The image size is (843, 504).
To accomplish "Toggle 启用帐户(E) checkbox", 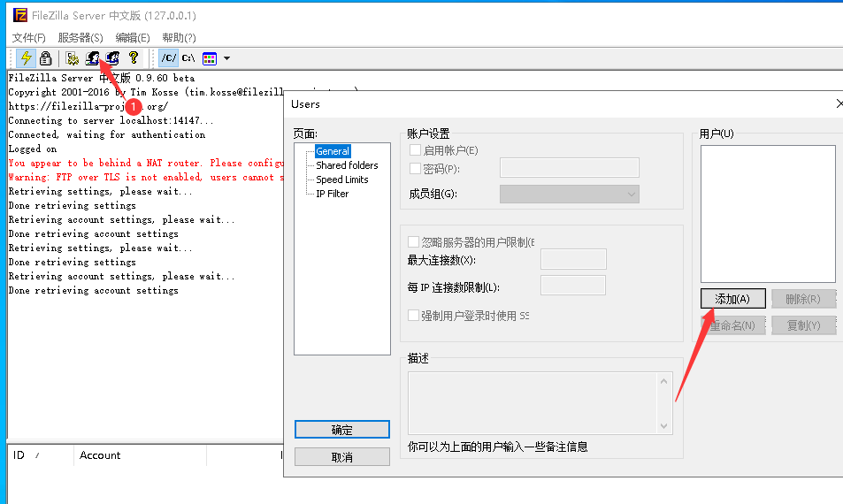I will tap(415, 150).
